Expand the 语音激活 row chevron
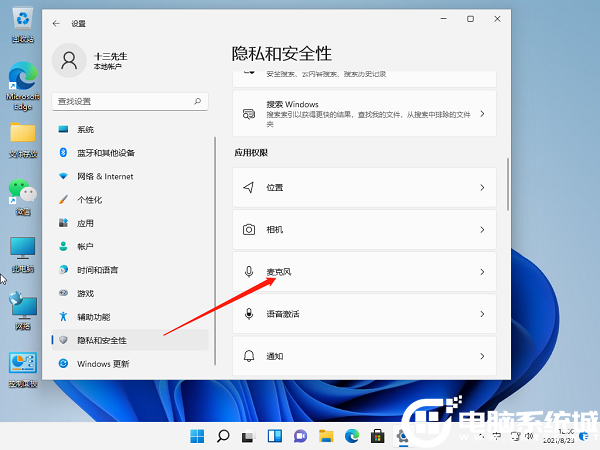This screenshot has height=450, width=600. pyautogui.click(x=483, y=314)
